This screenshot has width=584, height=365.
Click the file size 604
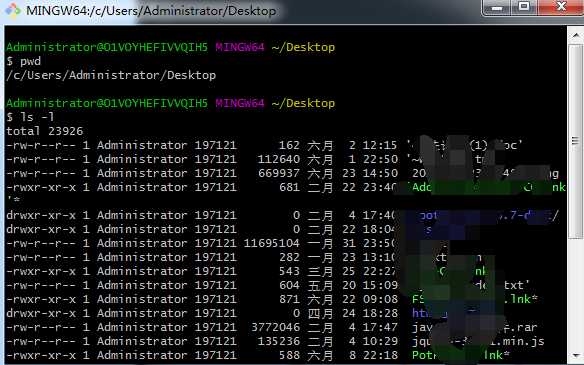pos(289,285)
